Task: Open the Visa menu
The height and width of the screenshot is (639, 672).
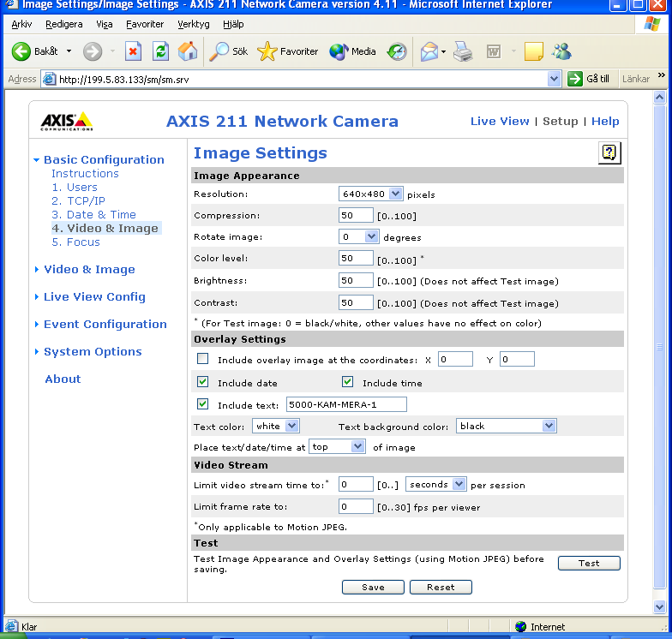Action: pos(105,24)
